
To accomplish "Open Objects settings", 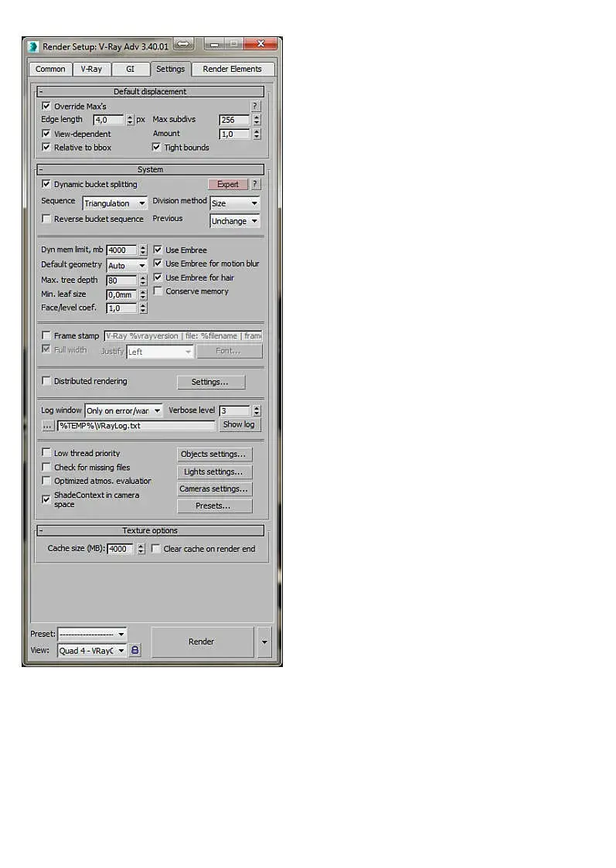I will tap(215, 454).
